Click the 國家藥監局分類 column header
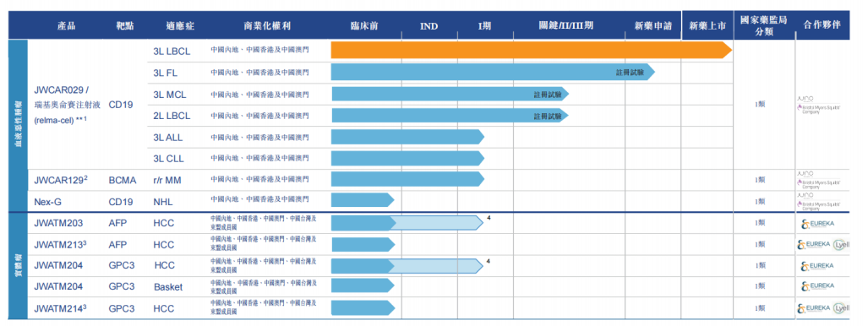The image size is (868, 326). [764, 25]
